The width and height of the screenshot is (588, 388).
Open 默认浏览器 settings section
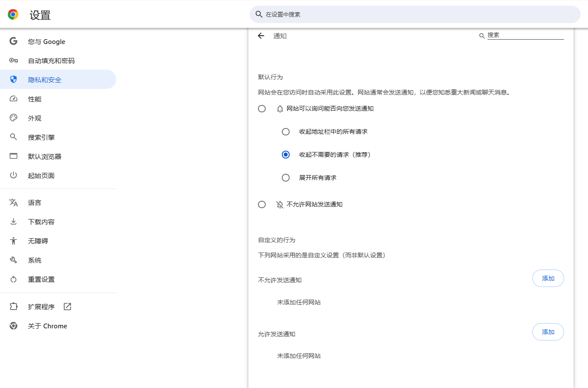point(58,156)
